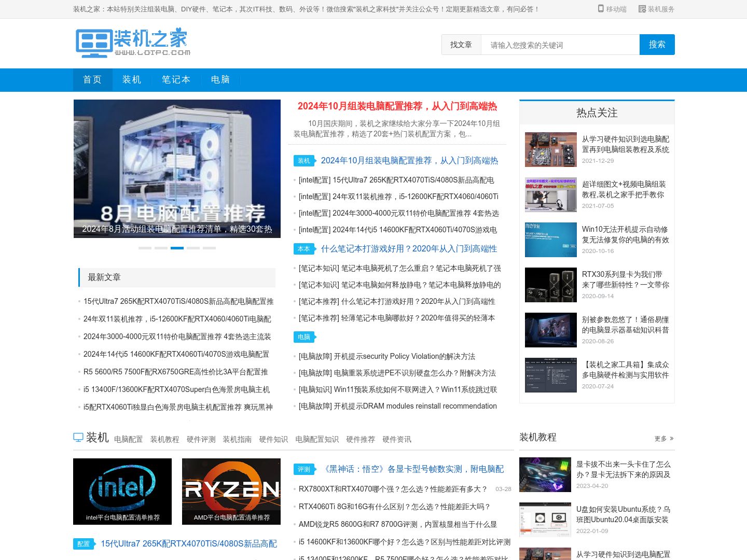The height and width of the screenshot is (560, 747).
Task: Open latest article 24年双11装机推荐
Action: (x=177, y=319)
